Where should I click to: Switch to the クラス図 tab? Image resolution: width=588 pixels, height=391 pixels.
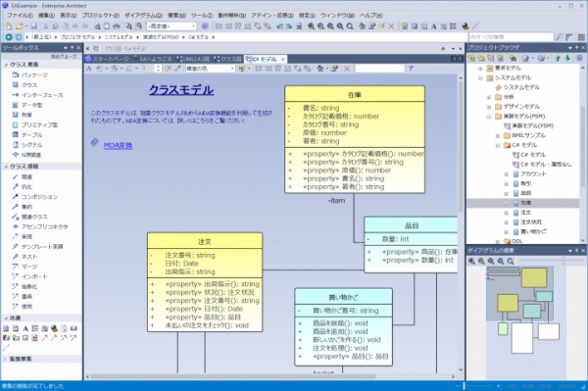[x=227, y=59]
